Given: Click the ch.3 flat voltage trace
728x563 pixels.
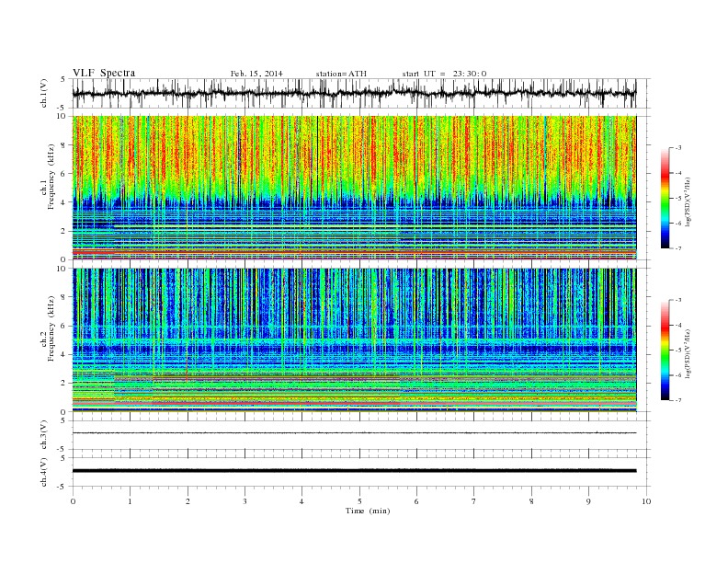Looking at the screenshot, I should click(354, 433).
